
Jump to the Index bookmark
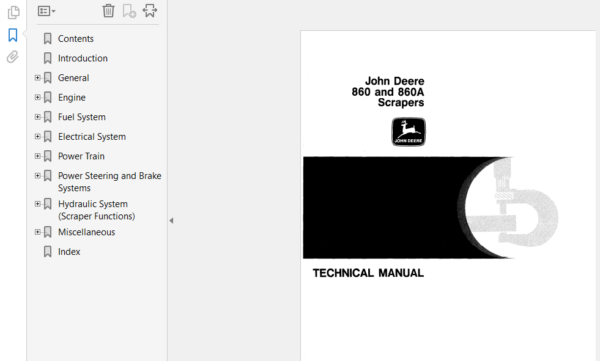[69, 252]
